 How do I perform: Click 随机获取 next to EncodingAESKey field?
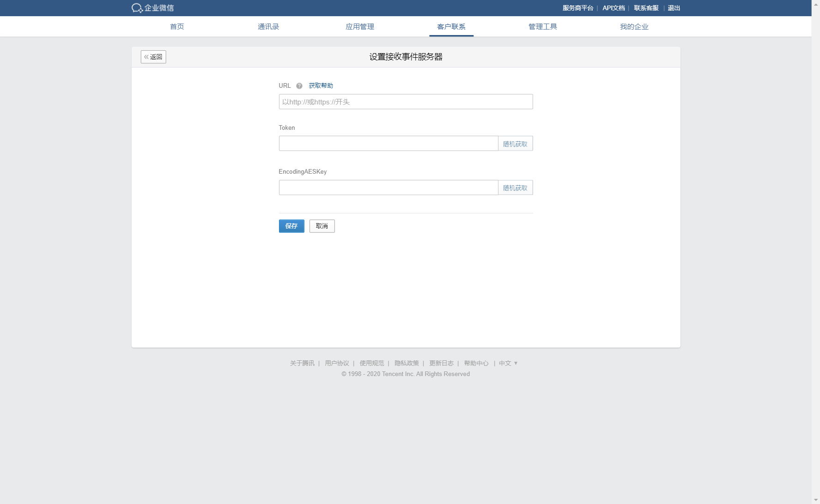tap(515, 188)
